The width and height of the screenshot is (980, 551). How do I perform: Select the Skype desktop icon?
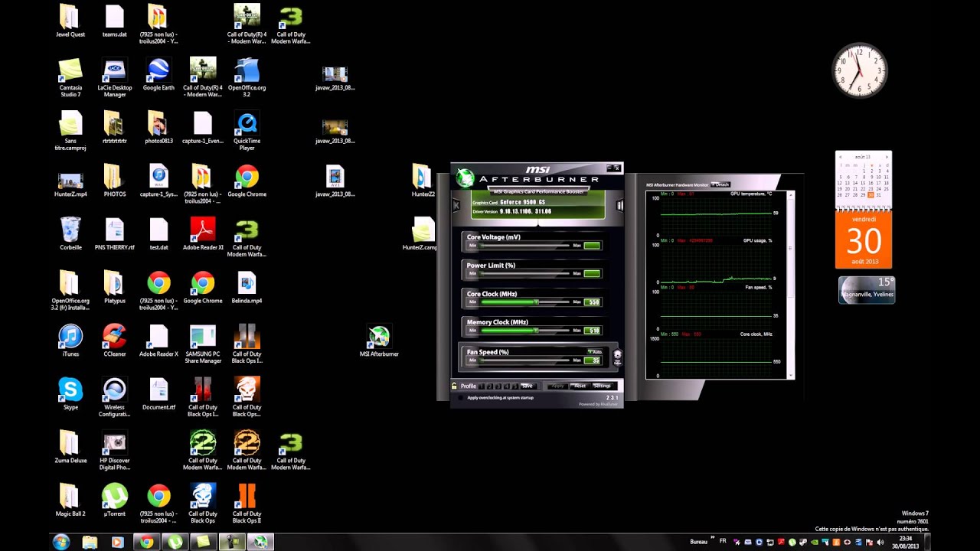70,394
